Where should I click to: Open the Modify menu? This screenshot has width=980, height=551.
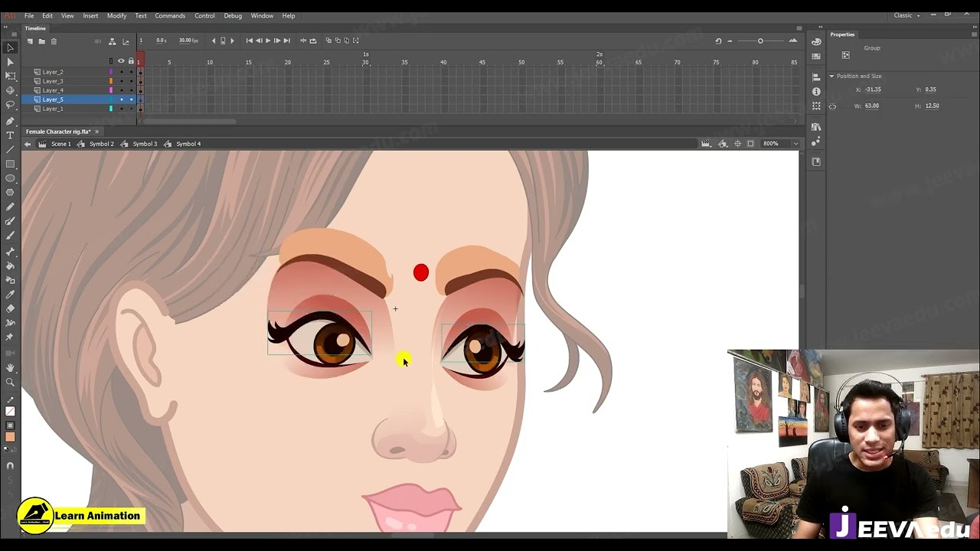(x=116, y=15)
